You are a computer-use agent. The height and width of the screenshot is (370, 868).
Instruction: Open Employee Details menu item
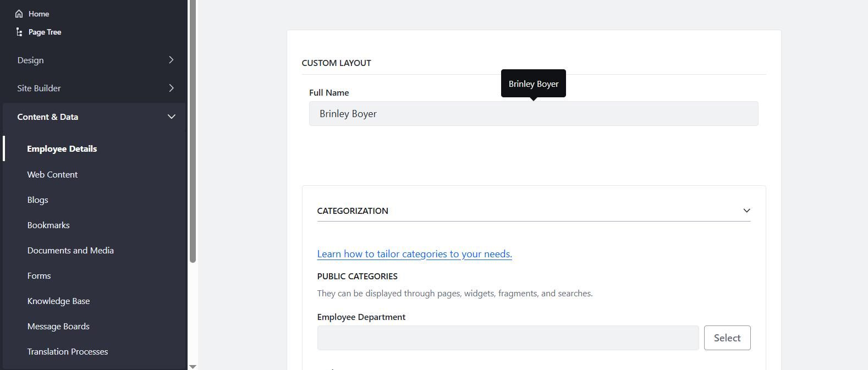click(62, 149)
